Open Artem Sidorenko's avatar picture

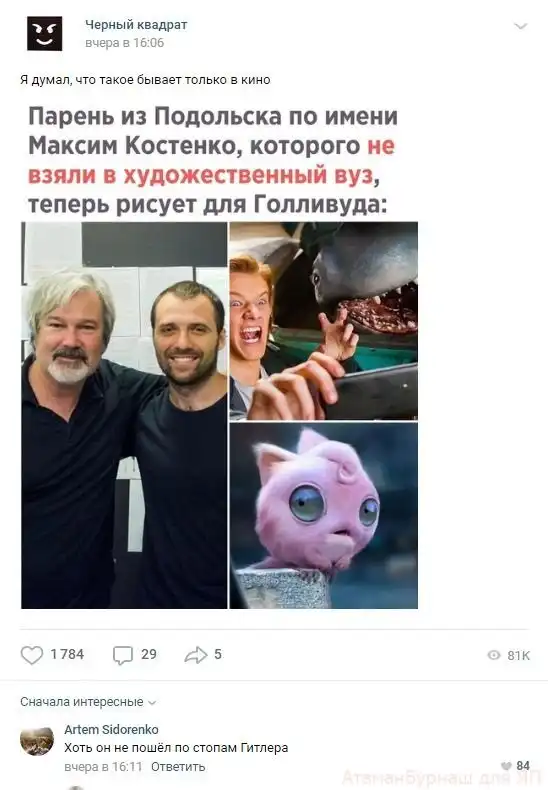(x=37, y=741)
